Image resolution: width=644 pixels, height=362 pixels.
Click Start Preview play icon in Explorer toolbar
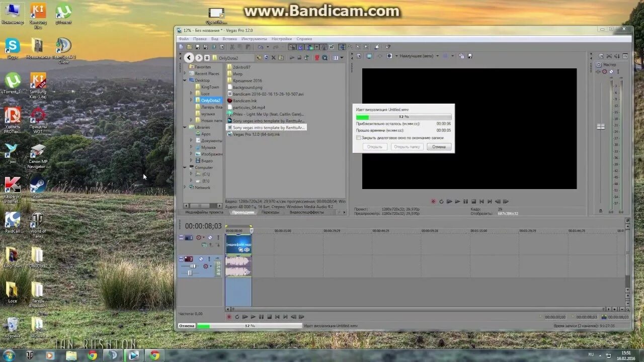point(292,58)
